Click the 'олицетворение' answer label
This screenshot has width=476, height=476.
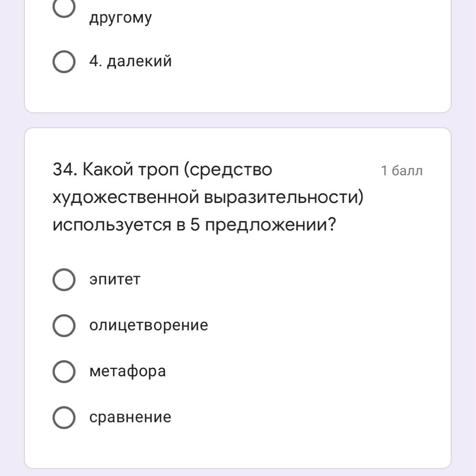click(148, 325)
